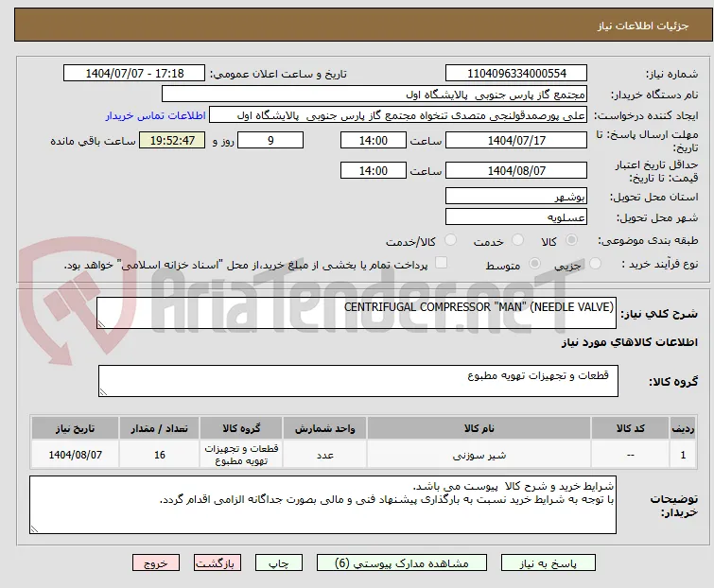The height and width of the screenshot is (588, 714).
Task: Click the خروج exit button
Action: tap(156, 563)
